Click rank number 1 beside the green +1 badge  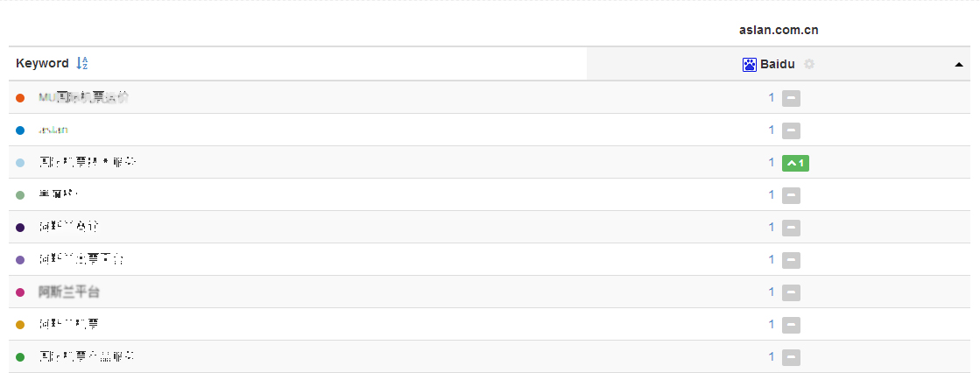coord(772,163)
